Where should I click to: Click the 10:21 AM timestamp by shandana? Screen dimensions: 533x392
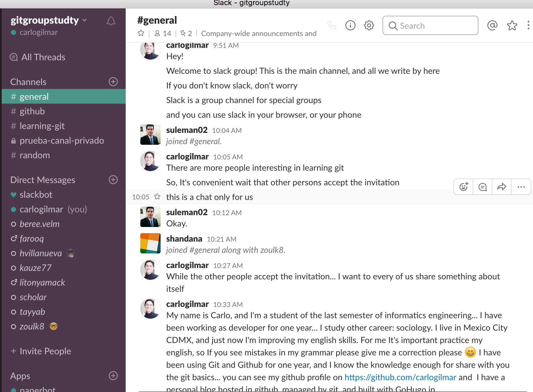tap(222, 239)
